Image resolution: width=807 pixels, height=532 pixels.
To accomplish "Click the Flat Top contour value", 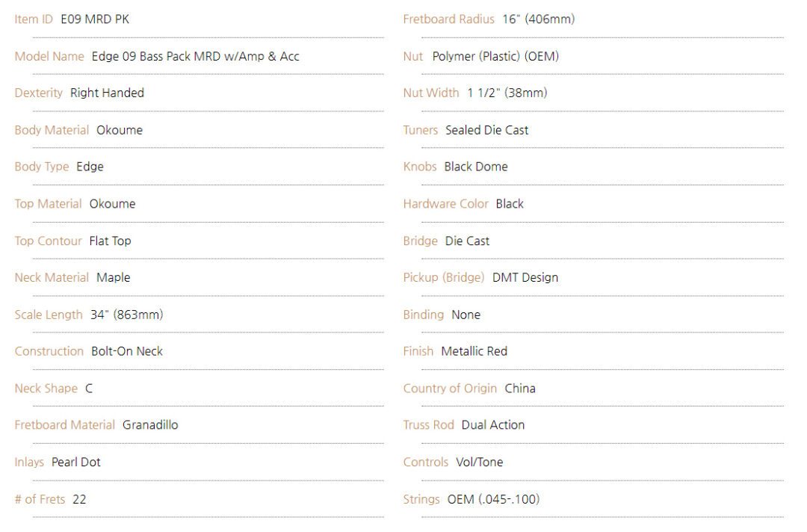I will (110, 241).
